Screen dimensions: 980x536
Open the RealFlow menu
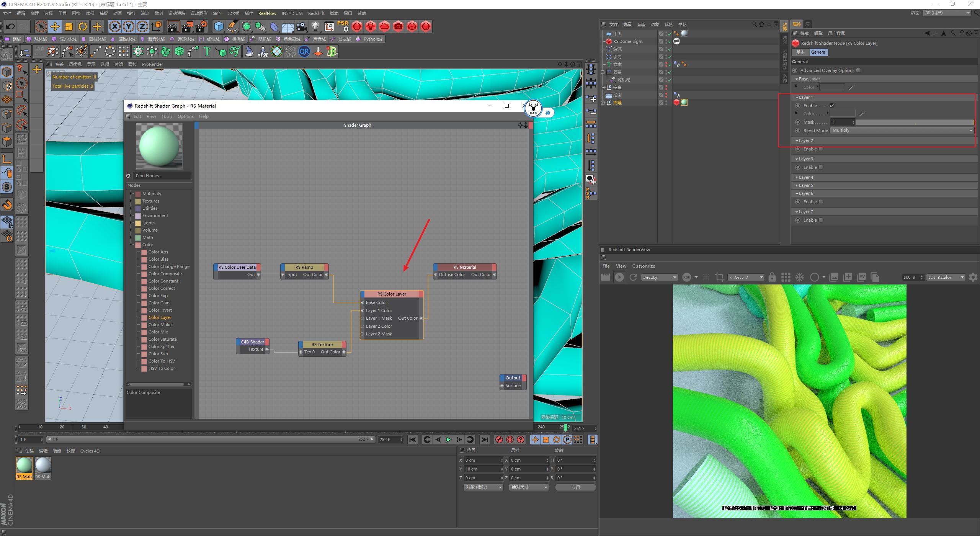[x=267, y=13]
